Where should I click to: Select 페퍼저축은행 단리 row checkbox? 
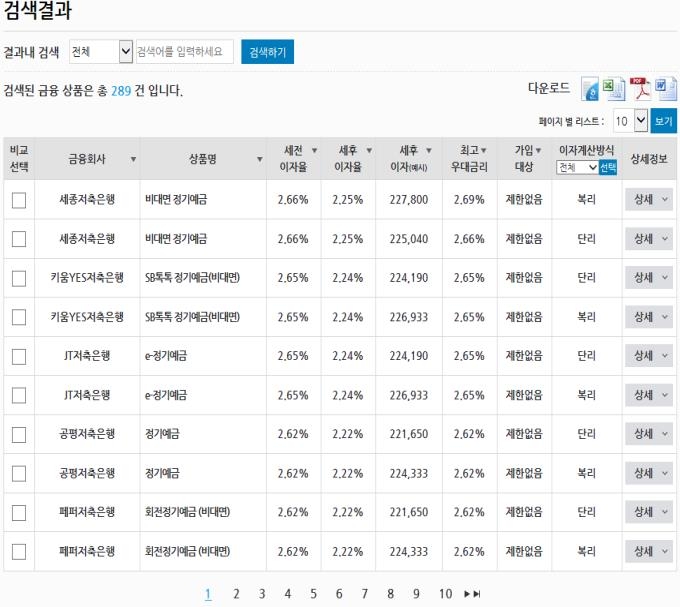[19, 512]
